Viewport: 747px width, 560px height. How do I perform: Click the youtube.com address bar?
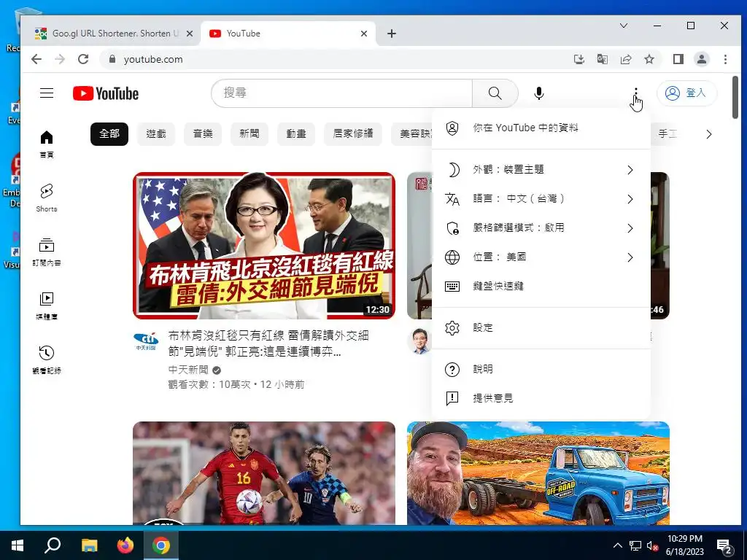point(333,59)
